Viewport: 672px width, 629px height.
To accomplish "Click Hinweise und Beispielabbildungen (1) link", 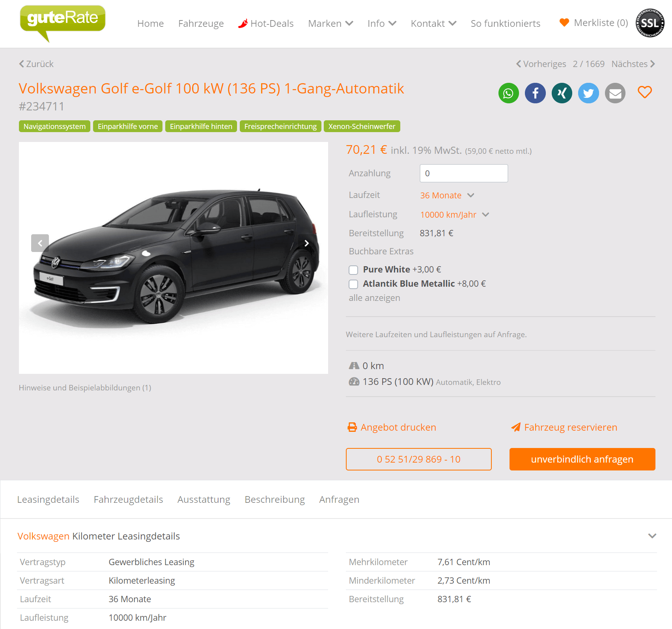I will [x=85, y=388].
